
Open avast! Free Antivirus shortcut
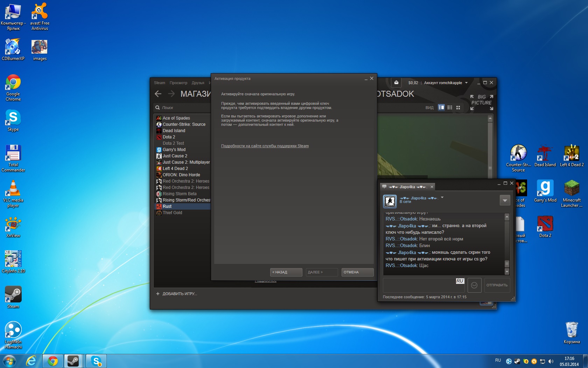click(40, 16)
